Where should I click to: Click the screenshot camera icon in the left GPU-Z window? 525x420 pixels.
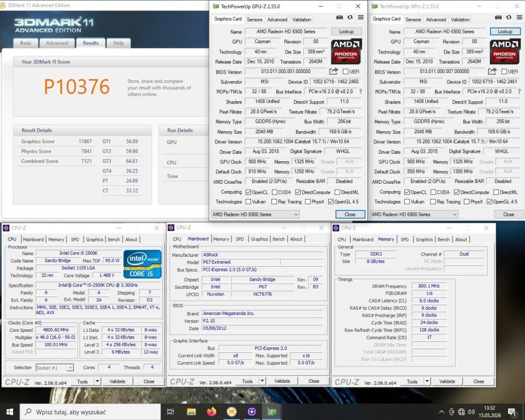pyautogui.click(x=340, y=17)
